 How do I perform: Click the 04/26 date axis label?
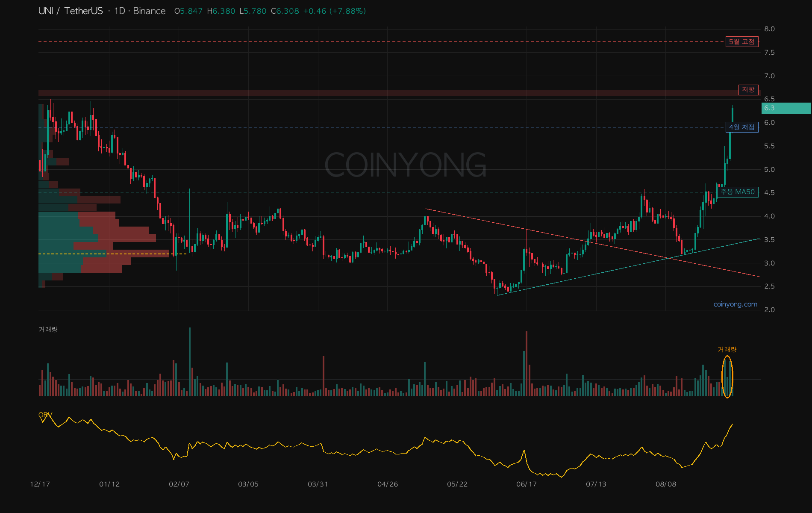[x=388, y=484]
